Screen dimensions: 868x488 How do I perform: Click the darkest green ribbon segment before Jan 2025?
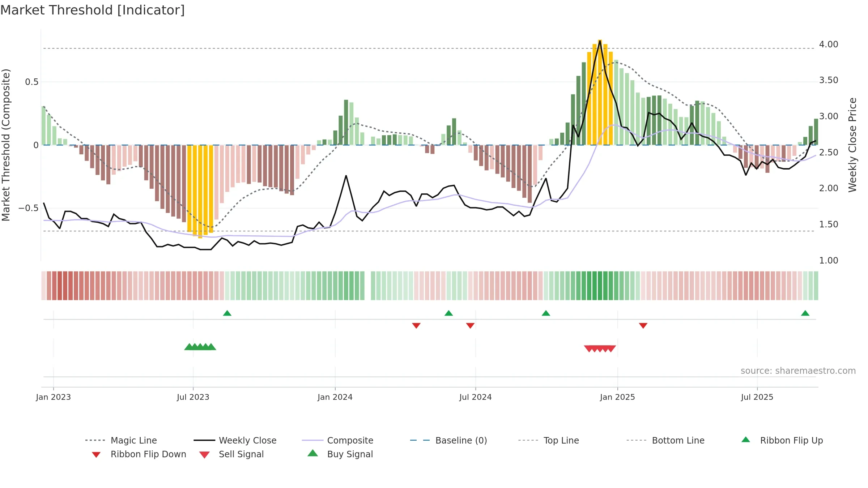(600, 286)
